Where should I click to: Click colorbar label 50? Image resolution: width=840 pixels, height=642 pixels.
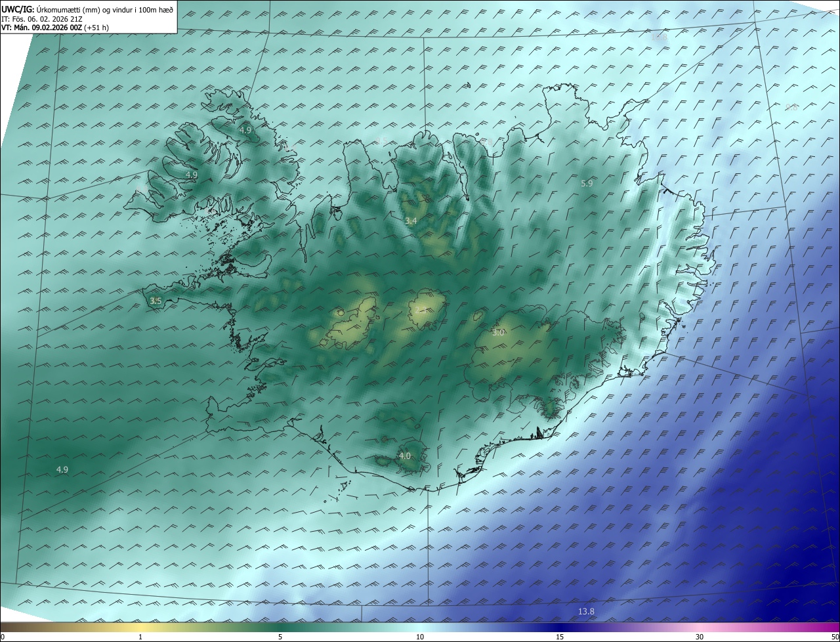835,637
